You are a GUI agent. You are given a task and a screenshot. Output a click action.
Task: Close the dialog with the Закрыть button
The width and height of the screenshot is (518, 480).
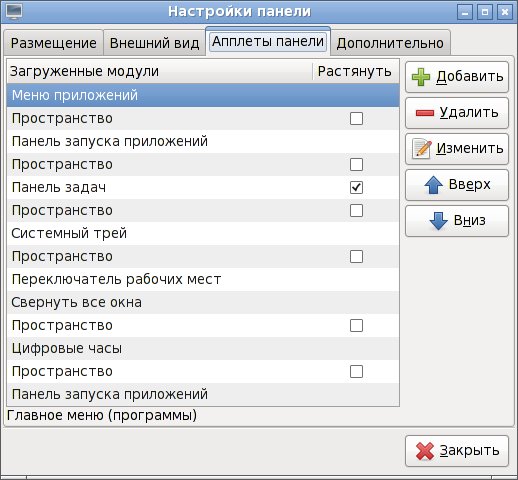pos(457,451)
